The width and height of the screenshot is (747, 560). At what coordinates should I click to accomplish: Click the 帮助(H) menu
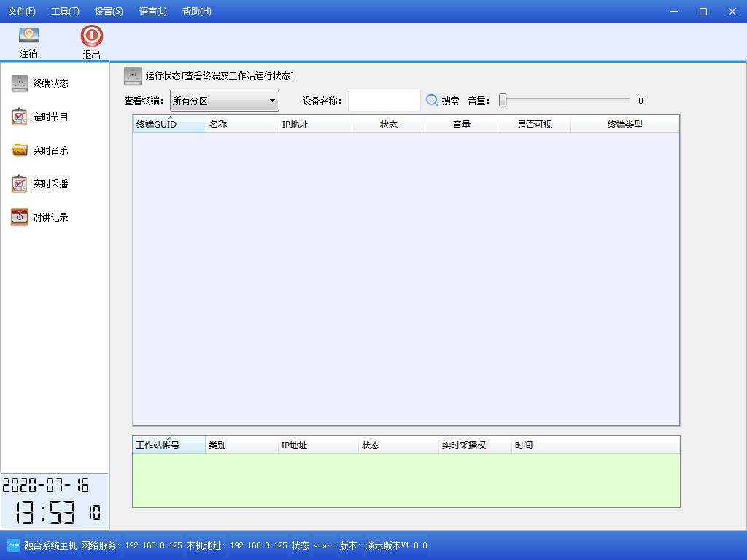pyautogui.click(x=196, y=12)
